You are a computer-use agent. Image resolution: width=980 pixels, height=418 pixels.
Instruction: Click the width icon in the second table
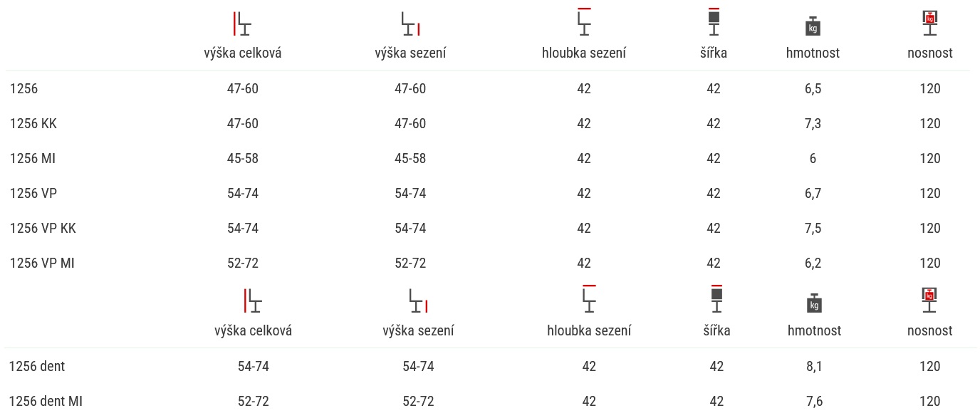pos(716,298)
